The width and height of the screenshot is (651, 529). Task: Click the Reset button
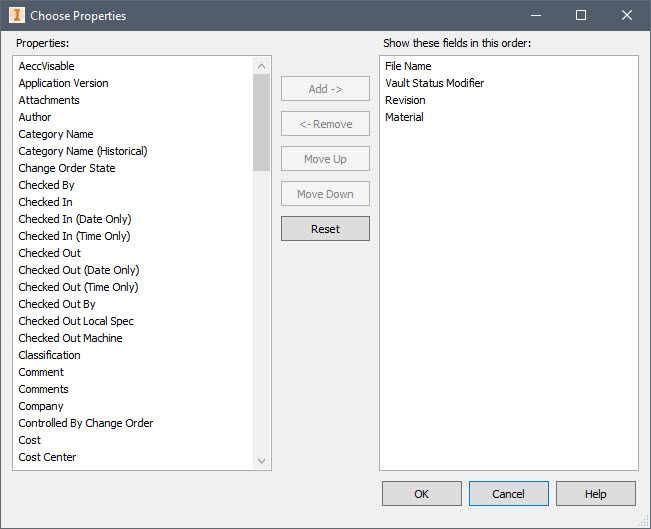click(325, 229)
